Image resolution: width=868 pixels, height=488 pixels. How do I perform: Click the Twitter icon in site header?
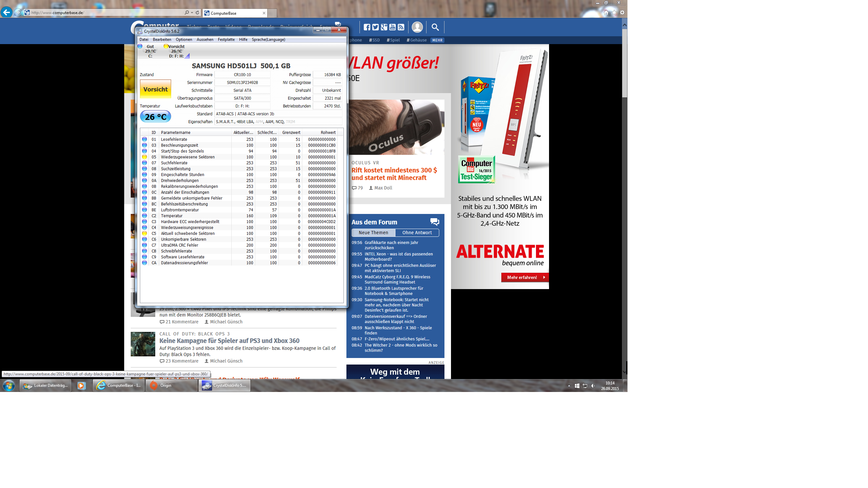[x=375, y=27]
